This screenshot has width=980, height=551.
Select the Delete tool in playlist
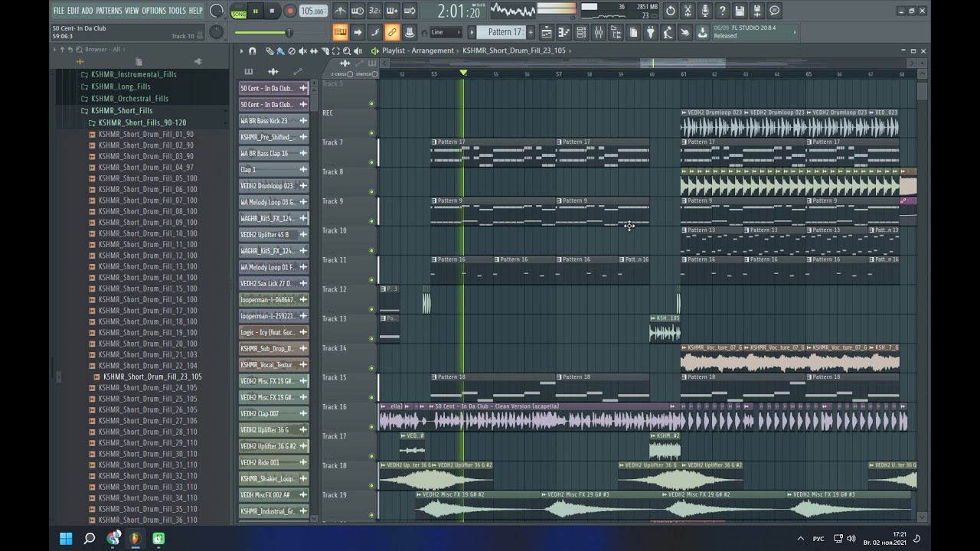coord(292,51)
